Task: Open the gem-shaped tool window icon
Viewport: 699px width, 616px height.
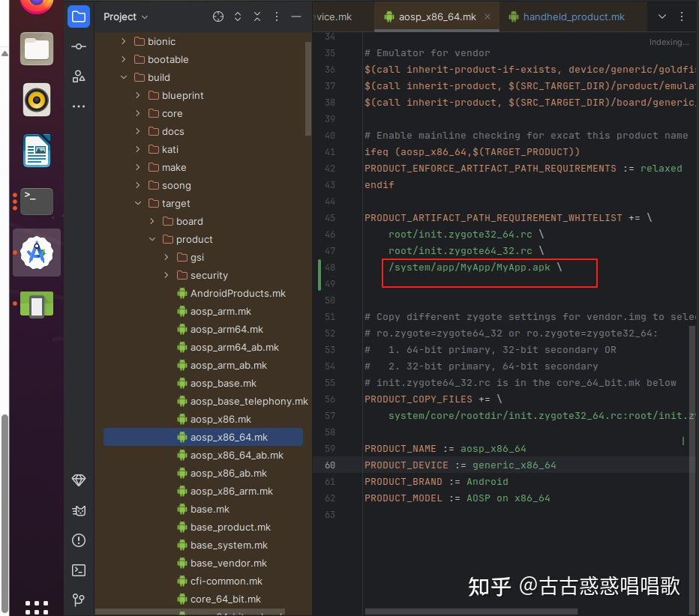Action: point(79,480)
